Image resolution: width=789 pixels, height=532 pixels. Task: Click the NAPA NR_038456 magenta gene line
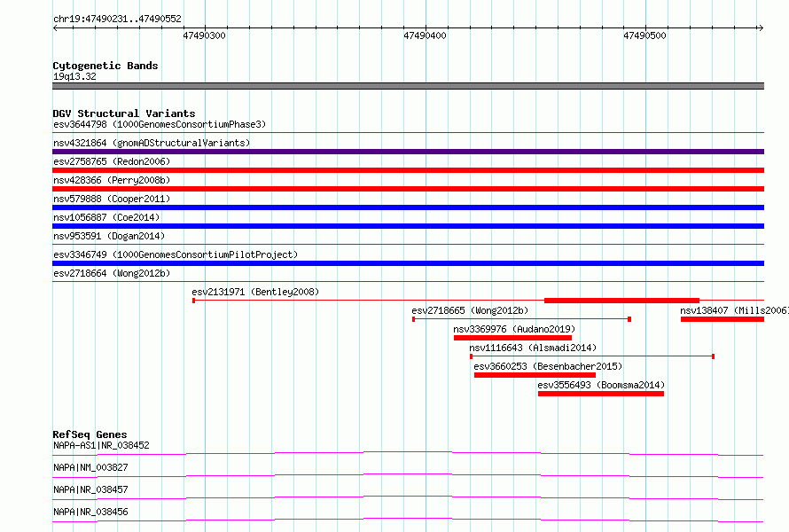coord(408,520)
